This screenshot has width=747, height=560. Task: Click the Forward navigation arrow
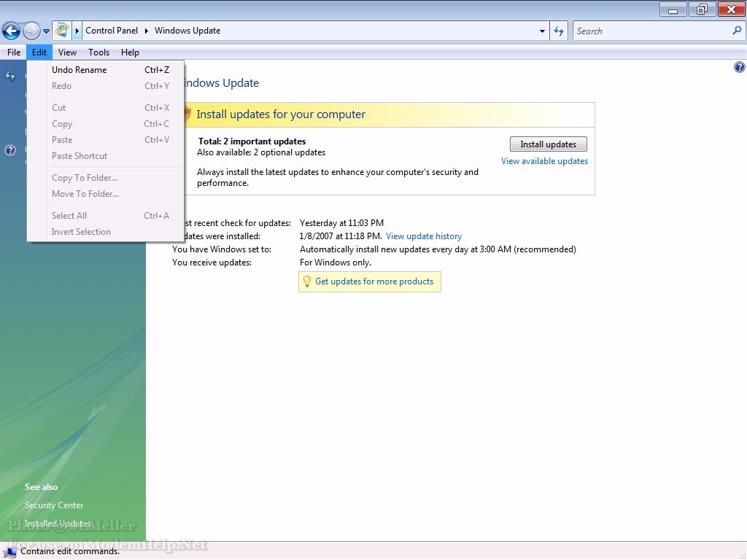point(31,31)
